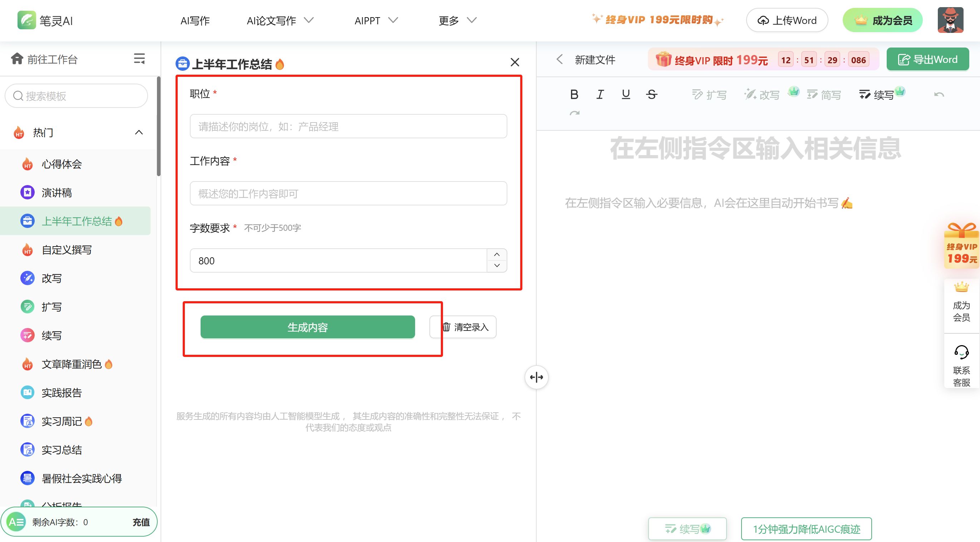
Task: Click the panel resize handle icon
Action: [536, 377]
